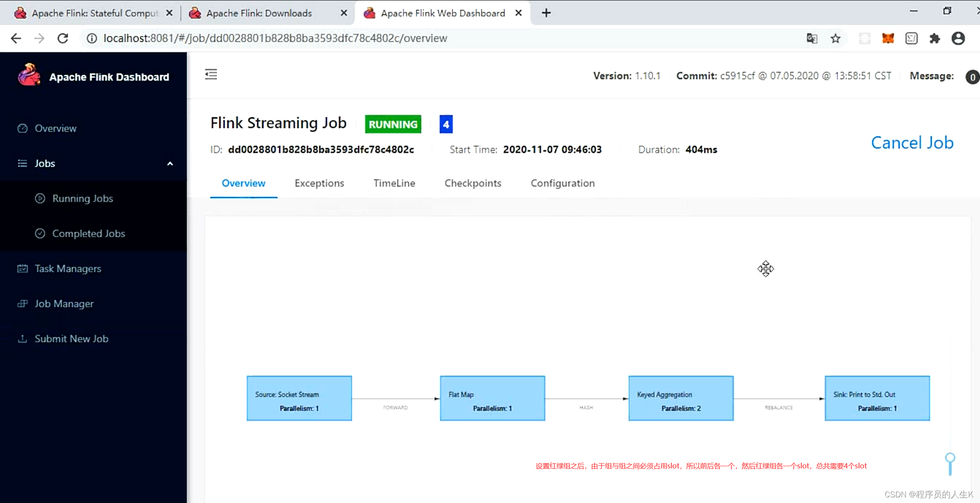Click the Cancel Job link

click(x=912, y=143)
